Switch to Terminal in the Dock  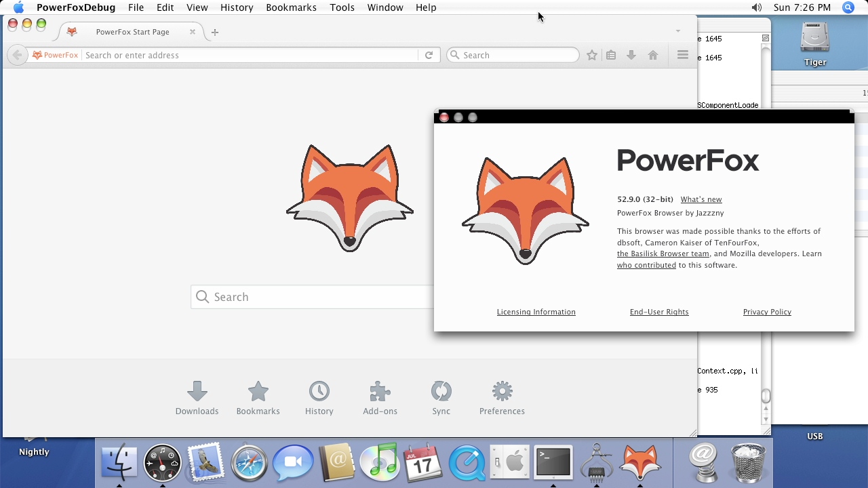(553, 462)
